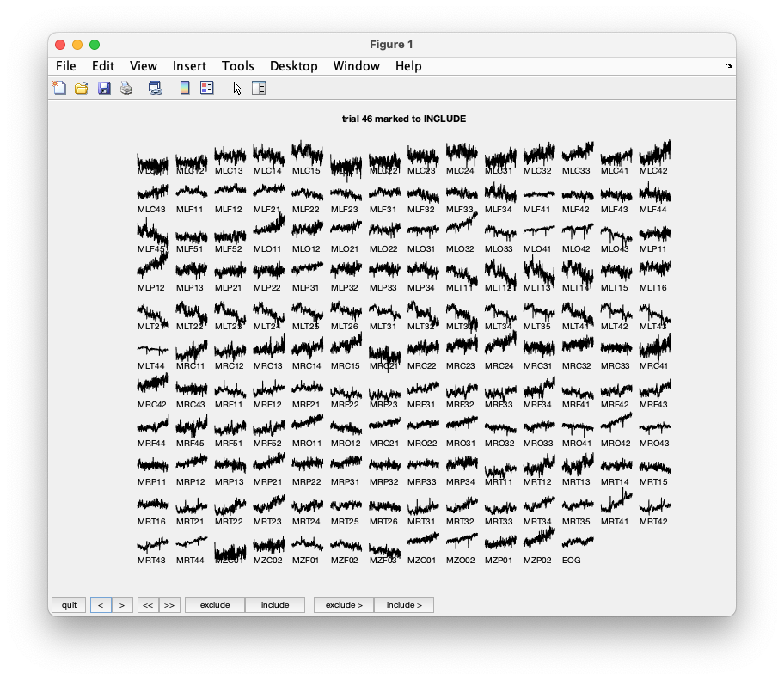Mark the trial with the exclude button
The image size is (784, 680).
pyautogui.click(x=214, y=604)
